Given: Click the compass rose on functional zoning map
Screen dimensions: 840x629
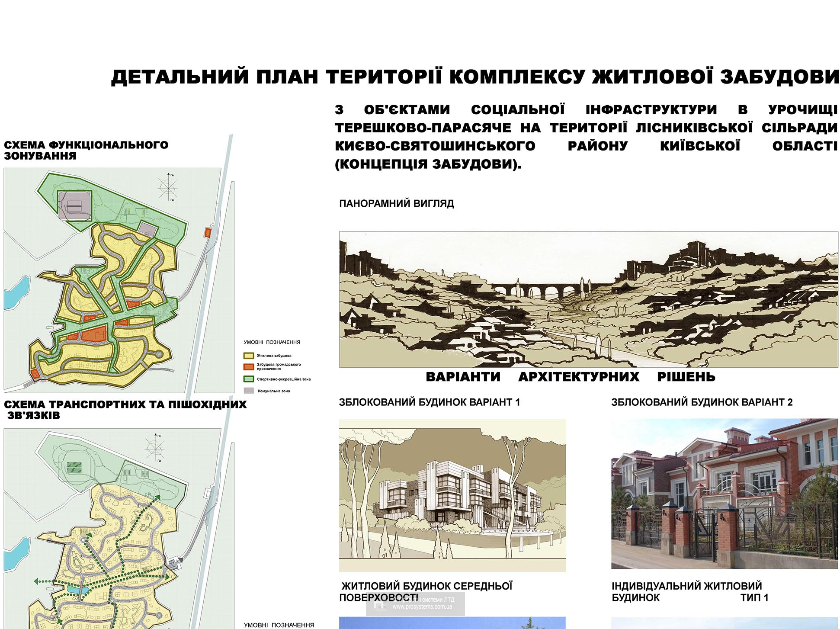Looking at the screenshot, I should [168, 188].
